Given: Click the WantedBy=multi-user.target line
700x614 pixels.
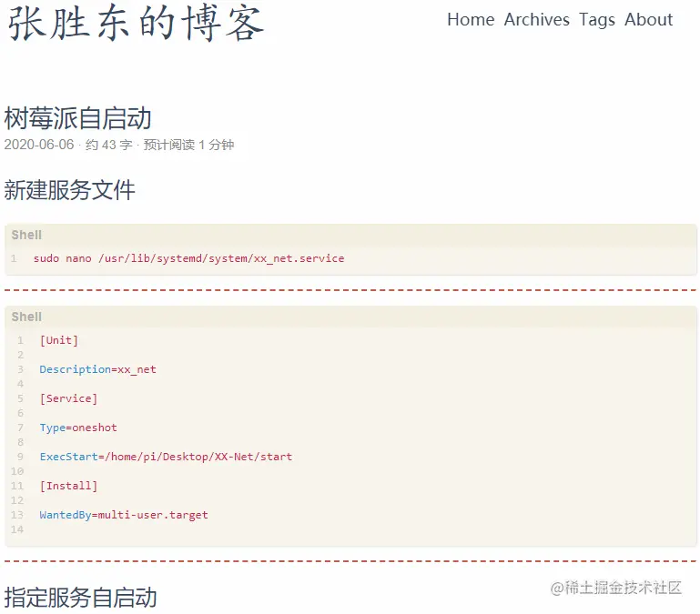Looking at the screenshot, I should click(x=124, y=515).
